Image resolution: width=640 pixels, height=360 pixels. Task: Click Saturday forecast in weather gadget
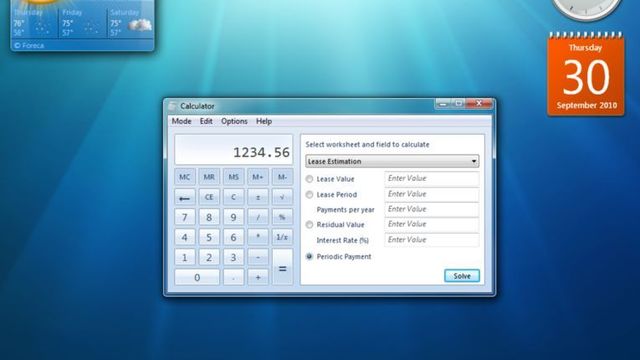(x=130, y=23)
